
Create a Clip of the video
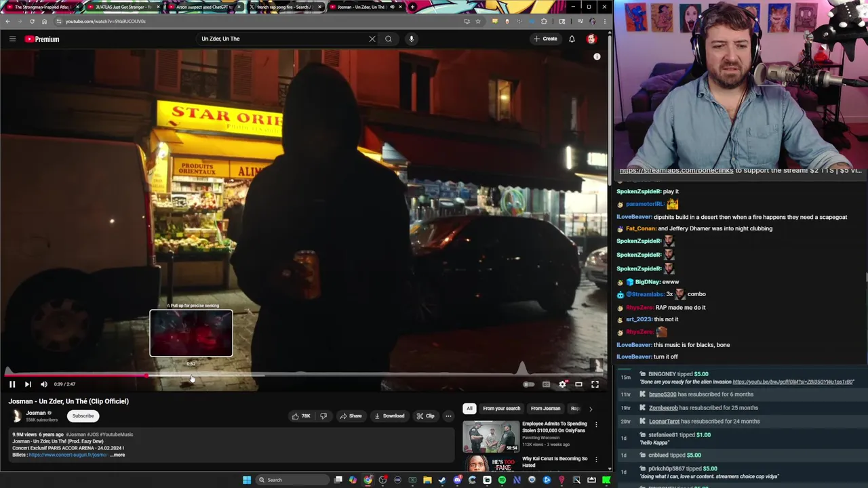[x=425, y=416]
